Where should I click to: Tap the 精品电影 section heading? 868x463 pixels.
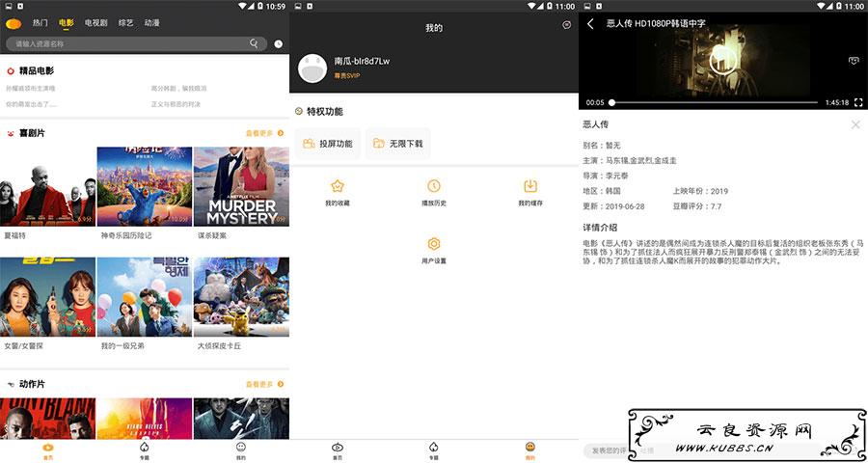point(37,70)
